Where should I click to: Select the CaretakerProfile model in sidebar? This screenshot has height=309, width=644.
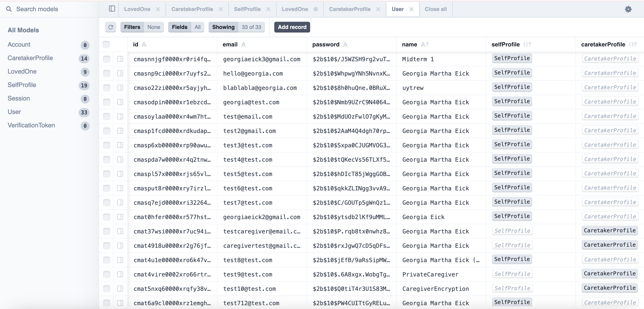point(30,58)
